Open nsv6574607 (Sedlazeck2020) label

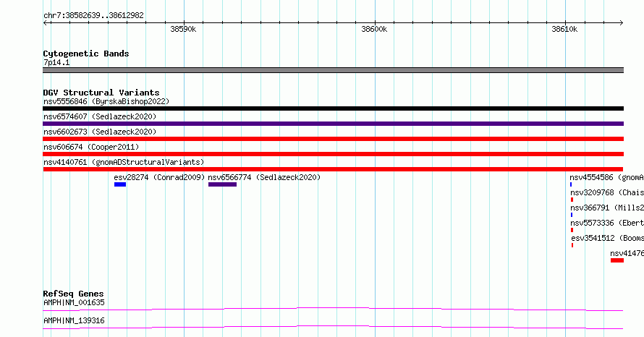point(100,116)
